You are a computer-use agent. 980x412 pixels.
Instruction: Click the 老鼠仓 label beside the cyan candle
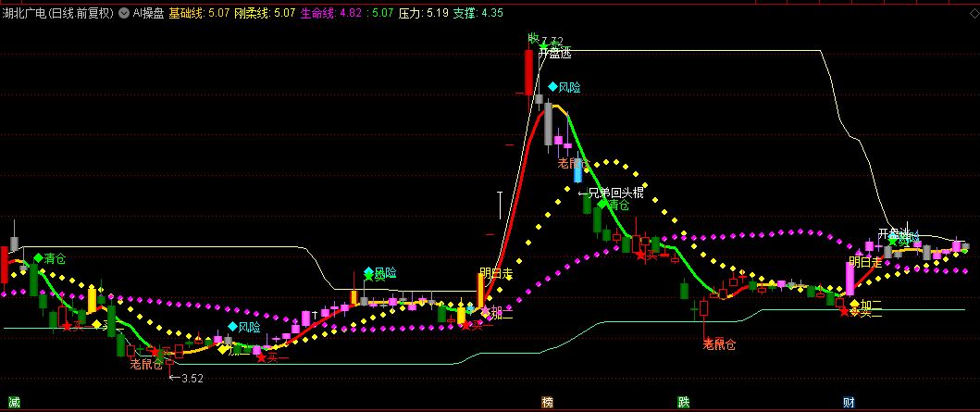(x=573, y=163)
